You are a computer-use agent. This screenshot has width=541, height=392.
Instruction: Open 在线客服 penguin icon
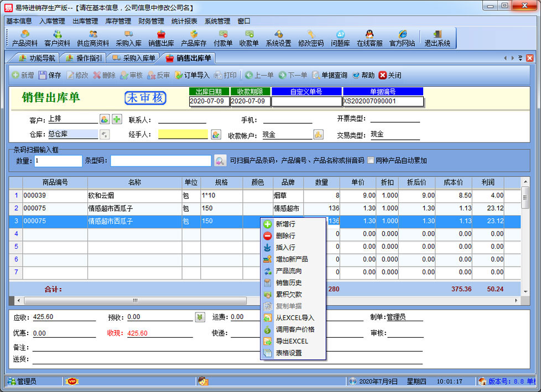(370, 38)
